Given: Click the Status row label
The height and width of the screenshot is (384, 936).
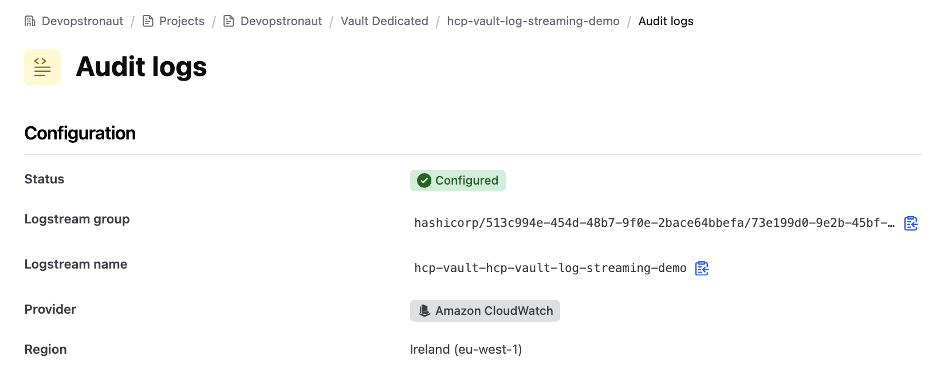Looking at the screenshot, I should pyautogui.click(x=44, y=179).
